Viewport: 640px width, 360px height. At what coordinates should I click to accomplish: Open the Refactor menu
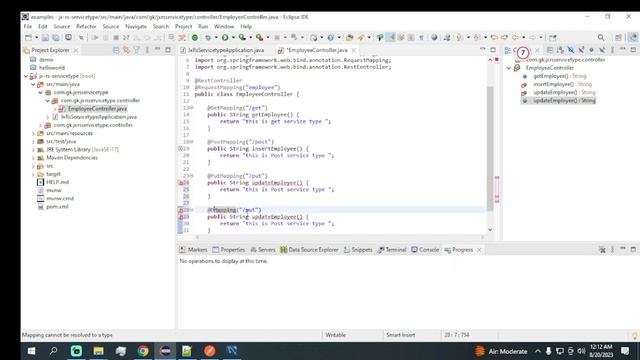[86, 26]
